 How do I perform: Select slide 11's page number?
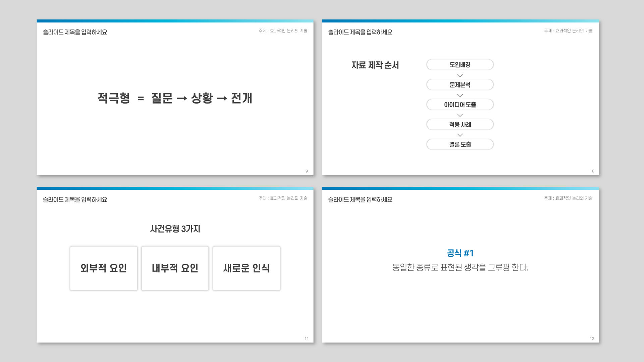click(x=307, y=339)
